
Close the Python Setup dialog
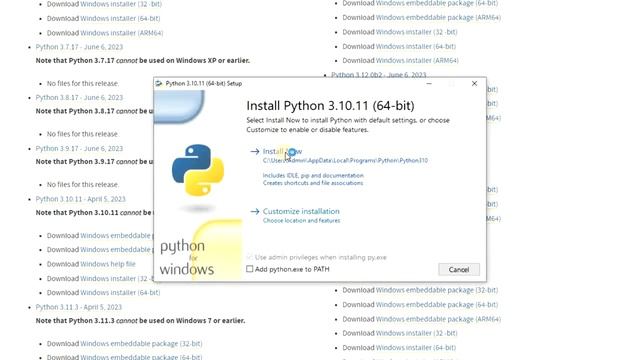[474, 83]
